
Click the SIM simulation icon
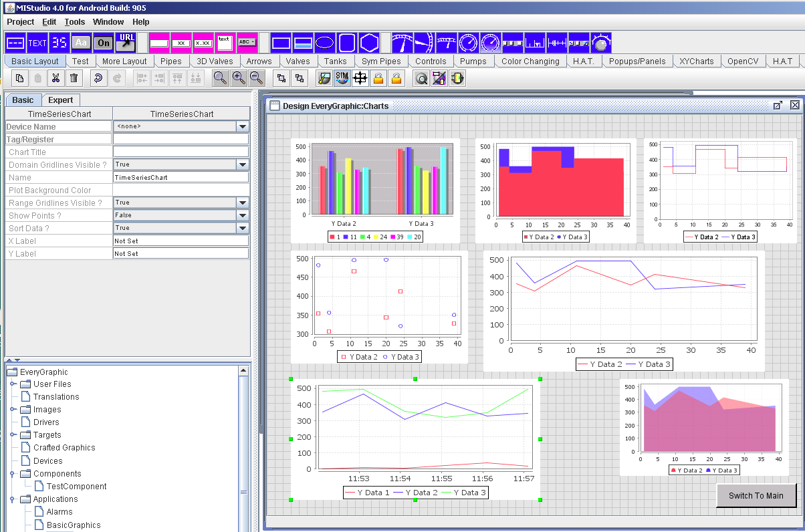(342, 78)
